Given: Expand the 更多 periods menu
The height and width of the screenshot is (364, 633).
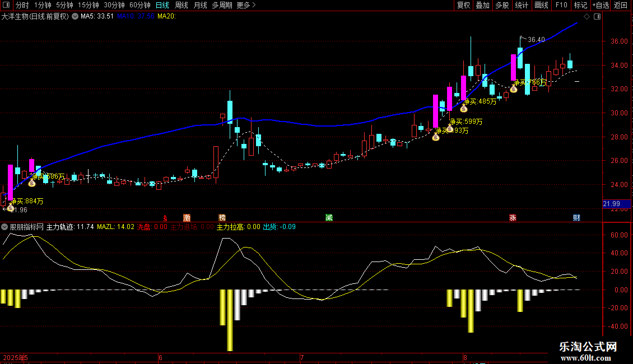Looking at the screenshot, I should point(246,5).
